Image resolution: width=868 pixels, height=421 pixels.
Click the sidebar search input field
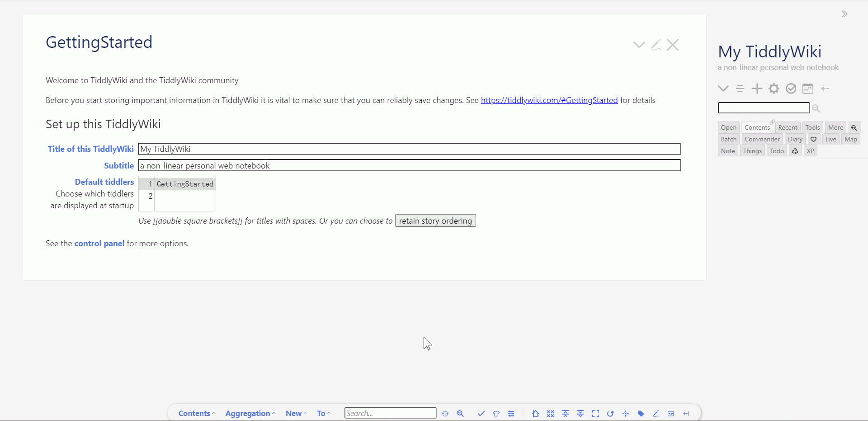(x=764, y=108)
